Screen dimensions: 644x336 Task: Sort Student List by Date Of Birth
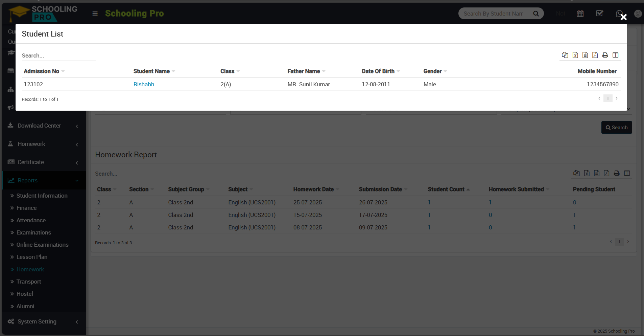(381, 71)
